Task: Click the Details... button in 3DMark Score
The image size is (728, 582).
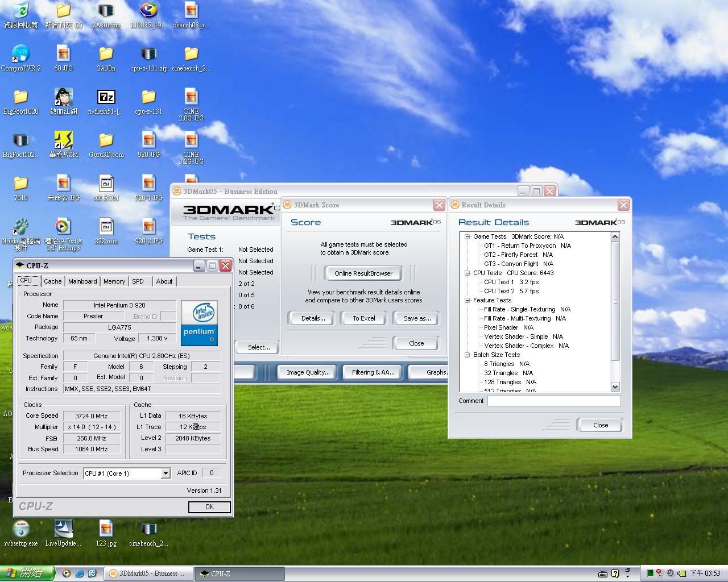Action: pyautogui.click(x=313, y=318)
